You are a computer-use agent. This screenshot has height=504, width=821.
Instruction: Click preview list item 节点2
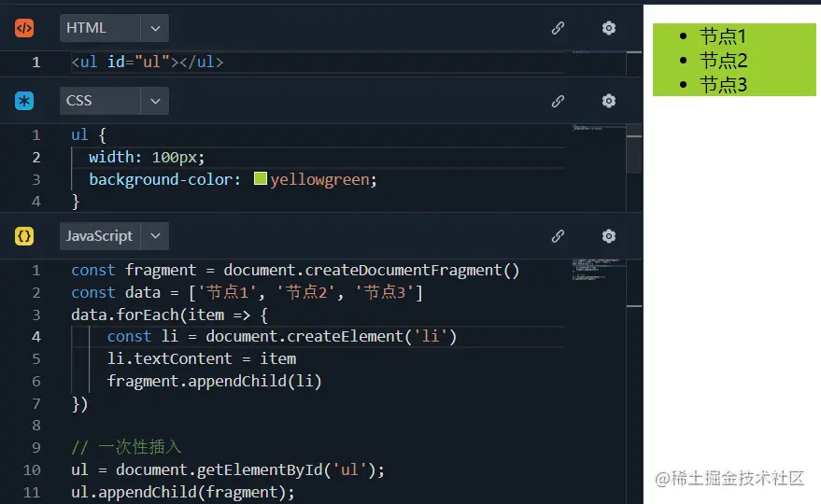pos(723,60)
